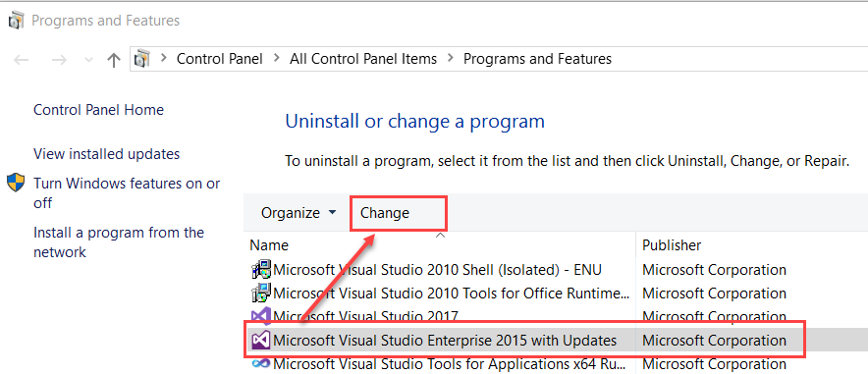
Task: Expand chevron after All Control Panel Items
Action: (x=450, y=59)
